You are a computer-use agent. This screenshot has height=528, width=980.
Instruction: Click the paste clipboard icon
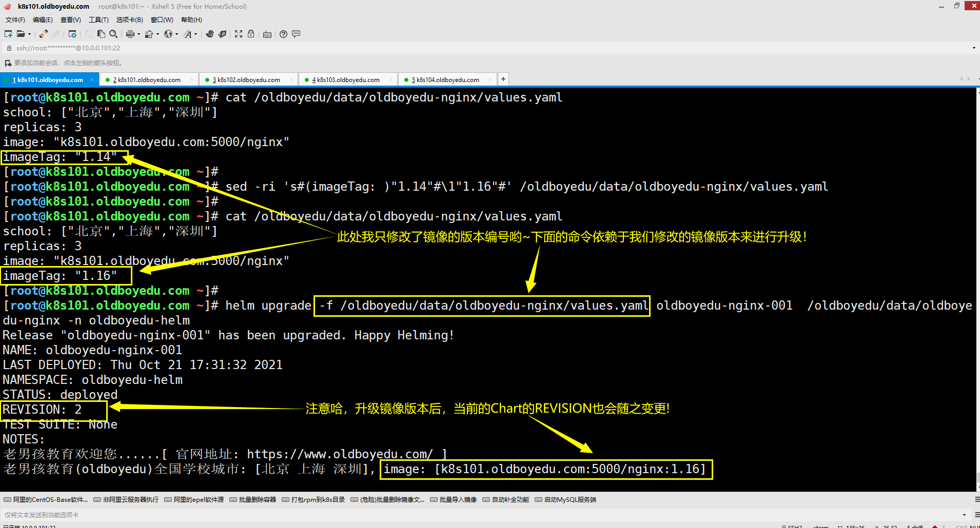(x=101, y=34)
